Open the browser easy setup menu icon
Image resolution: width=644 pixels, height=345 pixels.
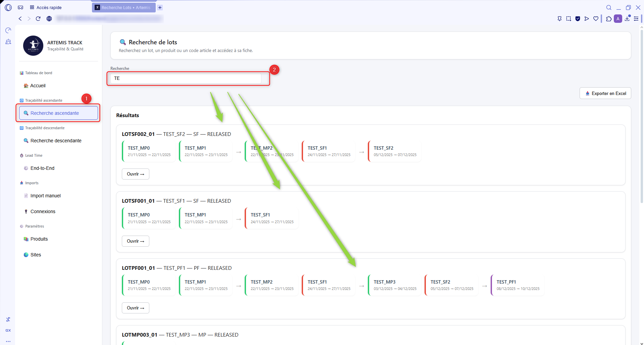(x=636, y=19)
